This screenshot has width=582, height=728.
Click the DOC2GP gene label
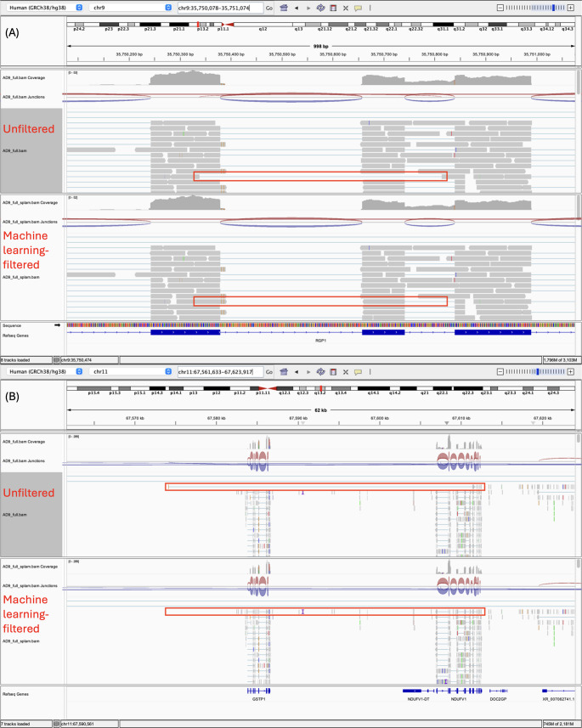(498, 699)
